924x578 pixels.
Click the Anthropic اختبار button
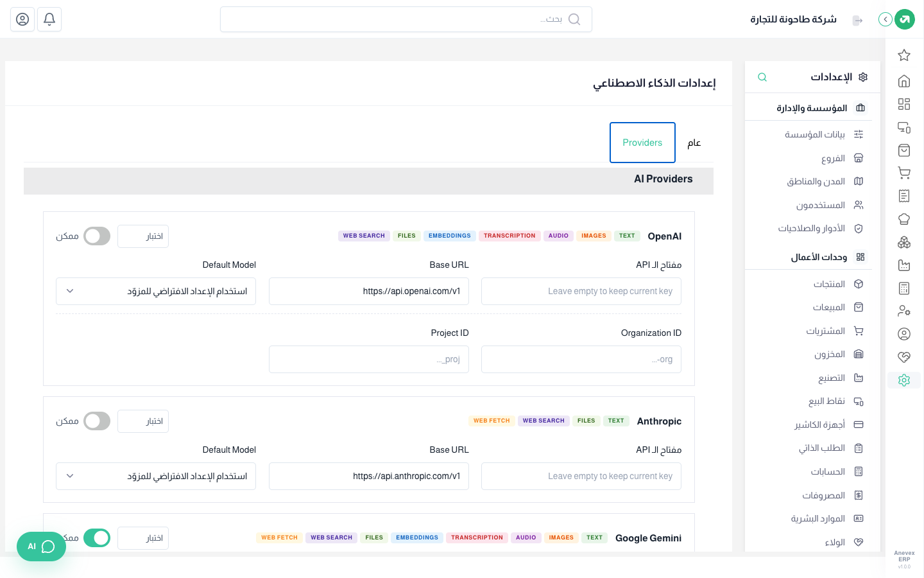pos(143,421)
